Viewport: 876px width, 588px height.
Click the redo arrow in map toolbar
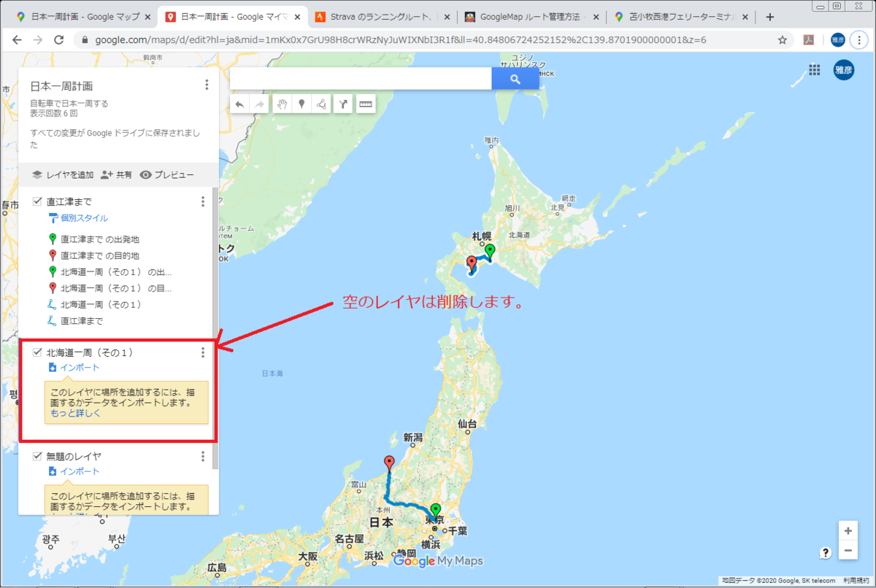click(259, 104)
